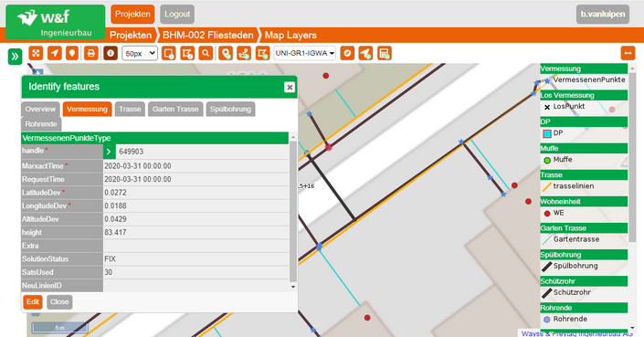Image resolution: width=644 pixels, height=337 pixels.
Task: Open the Wayss & Freytag attribution link
Action: (577, 333)
